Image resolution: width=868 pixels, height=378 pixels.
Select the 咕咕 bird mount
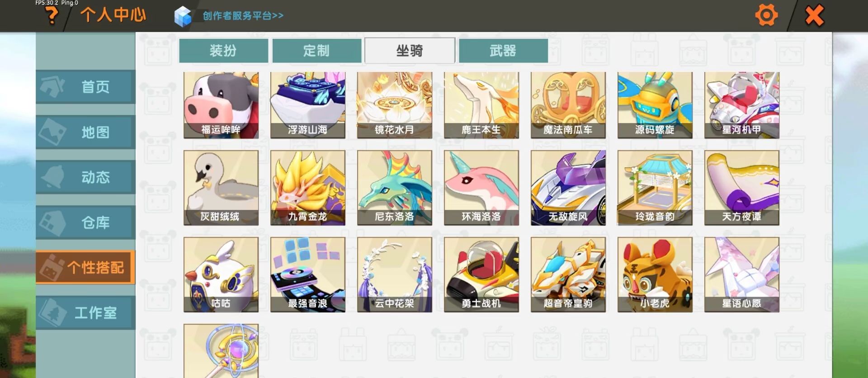(221, 274)
